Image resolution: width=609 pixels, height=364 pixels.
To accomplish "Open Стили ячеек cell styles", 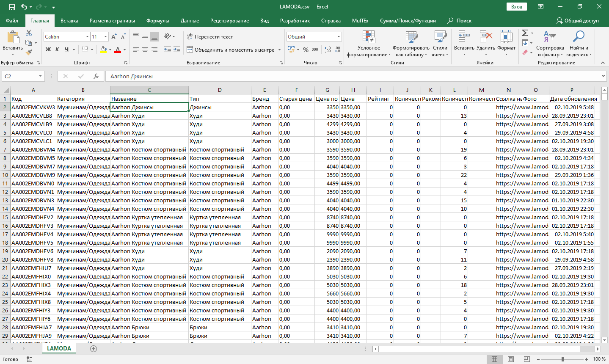I will click(440, 44).
